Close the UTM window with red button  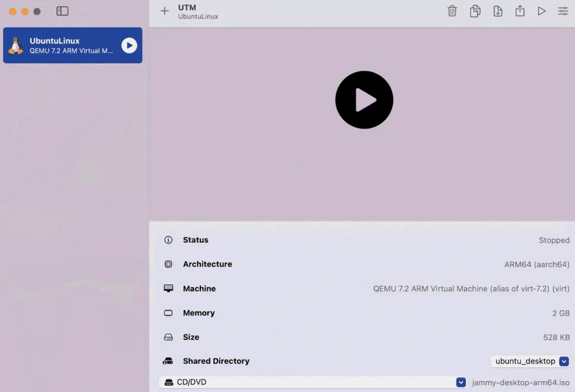tap(12, 11)
